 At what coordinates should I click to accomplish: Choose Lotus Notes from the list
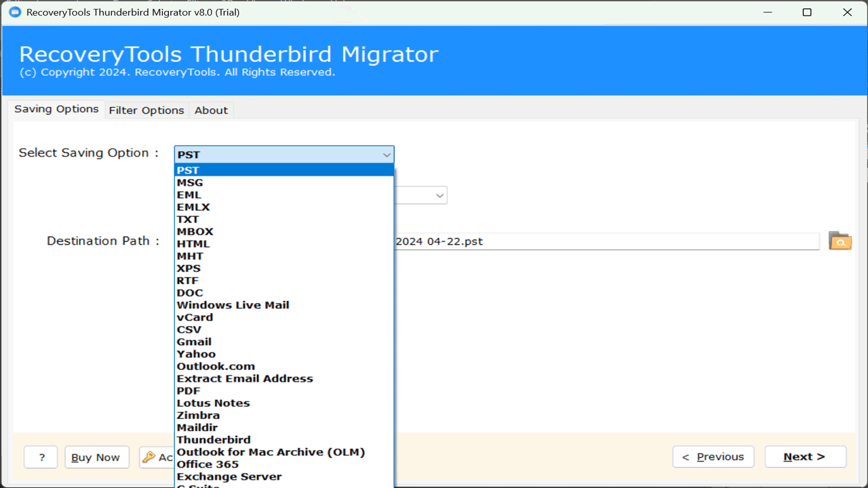284,403
